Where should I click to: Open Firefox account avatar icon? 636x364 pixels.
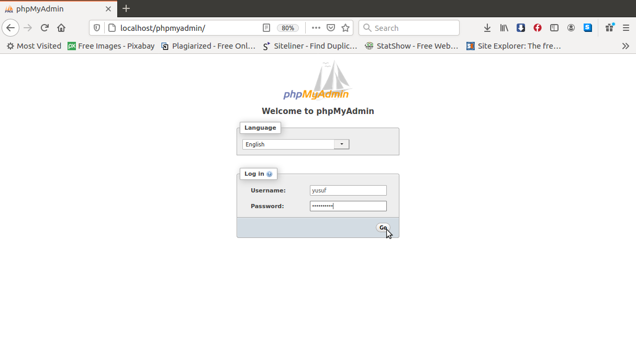point(571,28)
